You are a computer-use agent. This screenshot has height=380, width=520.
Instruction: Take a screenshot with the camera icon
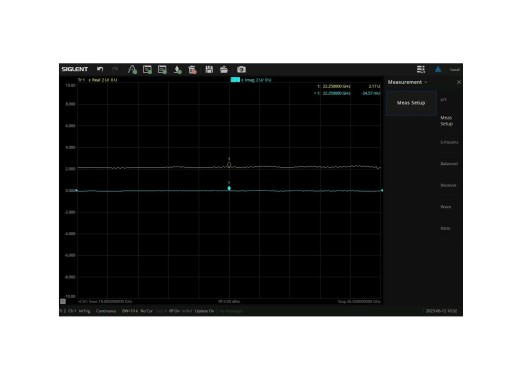(x=241, y=69)
